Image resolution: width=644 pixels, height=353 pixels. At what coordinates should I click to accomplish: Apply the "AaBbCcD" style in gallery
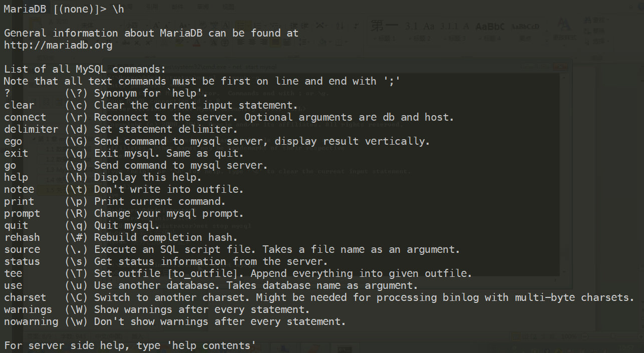(x=525, y=27)
